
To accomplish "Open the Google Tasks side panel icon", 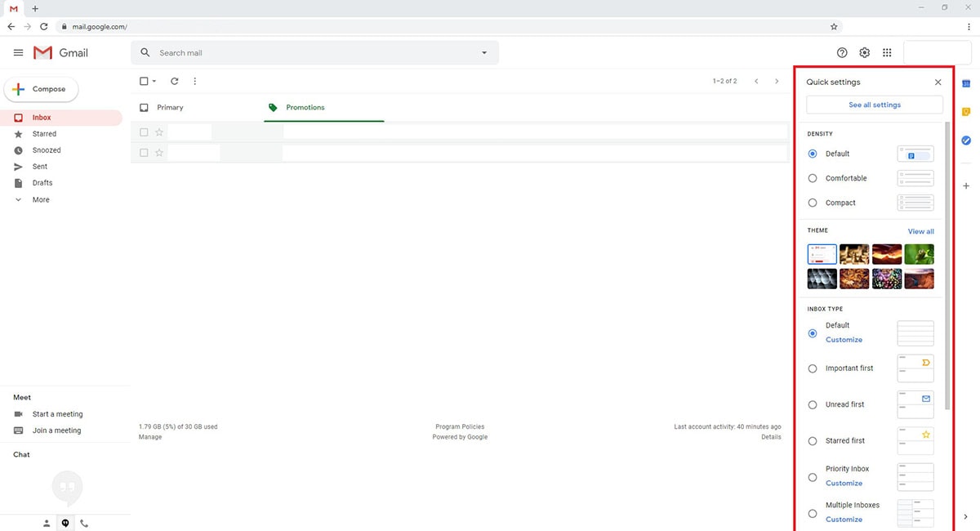I will coord(966,141).
